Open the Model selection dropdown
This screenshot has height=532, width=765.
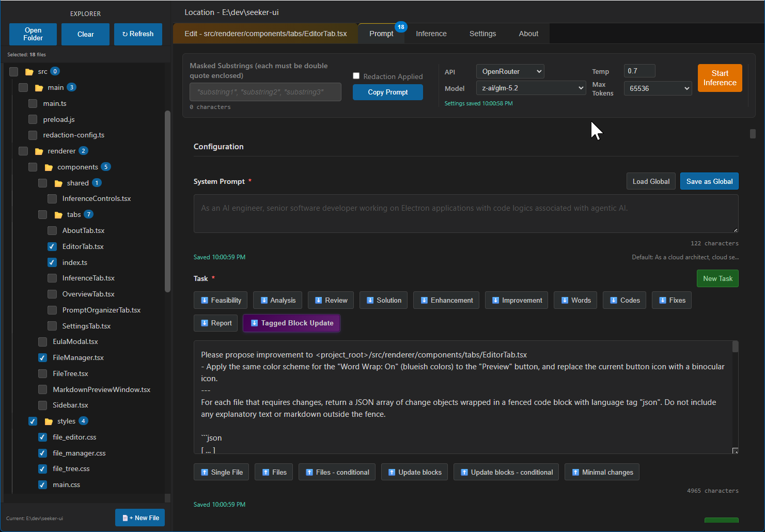click(531, 88)
